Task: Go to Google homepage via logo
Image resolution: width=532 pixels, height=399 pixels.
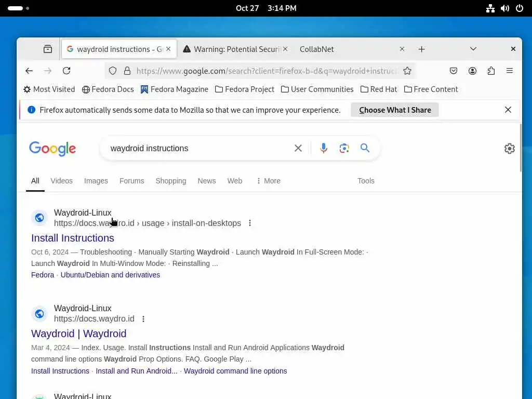Action: point(52,149)
